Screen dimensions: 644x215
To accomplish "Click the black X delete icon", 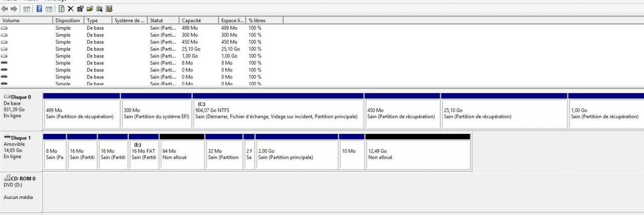I will 71,9.
